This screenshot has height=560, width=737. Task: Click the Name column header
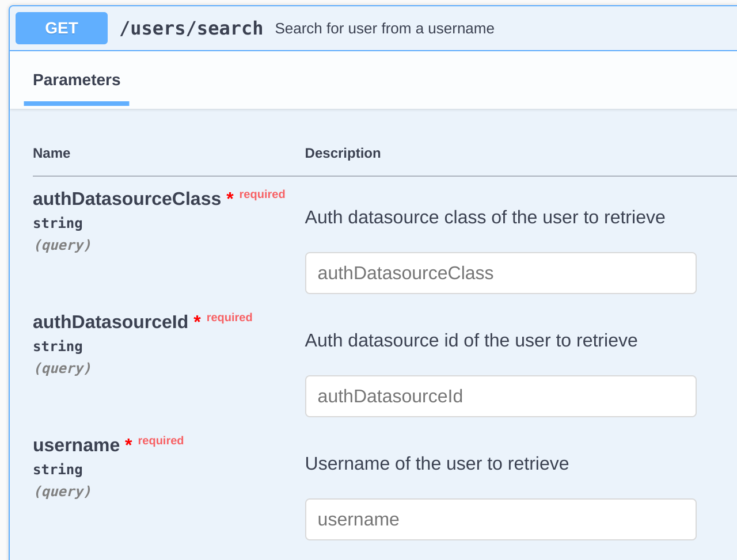51,153
